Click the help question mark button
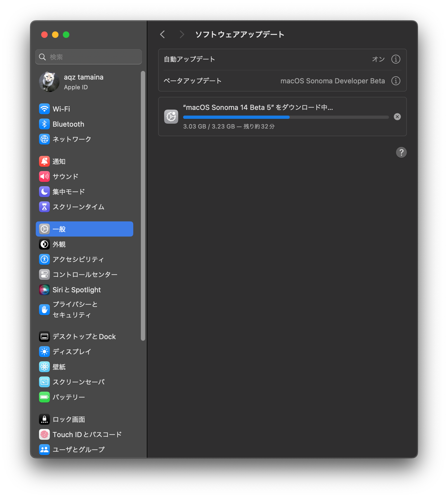This screenshot has width=448, height=498. pyautogui.click(x=401, y=152)
